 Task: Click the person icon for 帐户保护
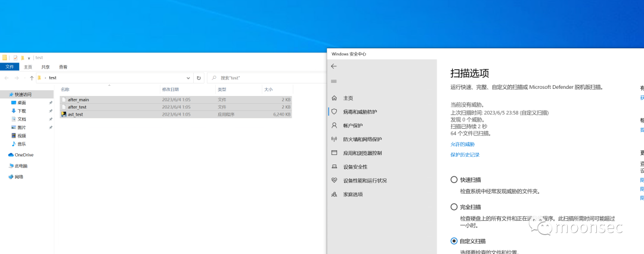[x=334, y=125]
